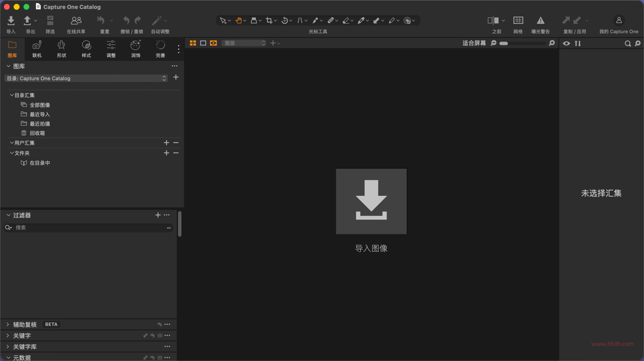The height and width of the screenshot is (361, 644).
Task: Click the 自动调整 magic wand icon
Action: pyautogui.click(x=157, y=21)
